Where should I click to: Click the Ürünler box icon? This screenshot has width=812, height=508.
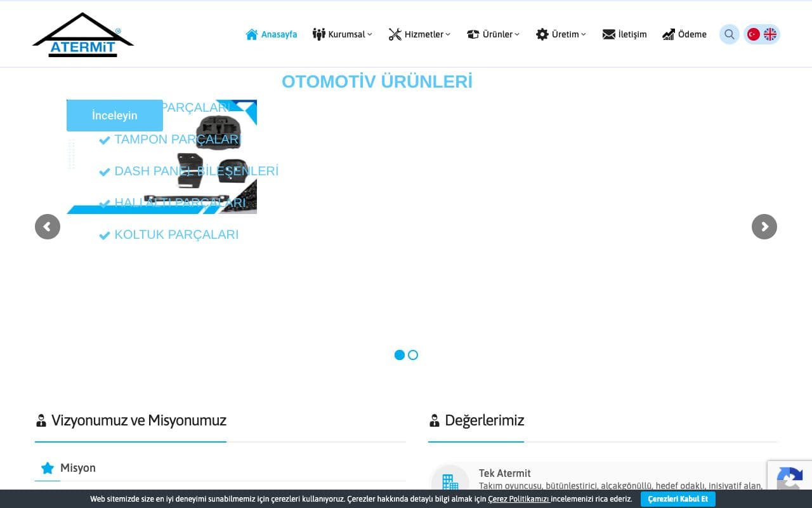point(473,34)
